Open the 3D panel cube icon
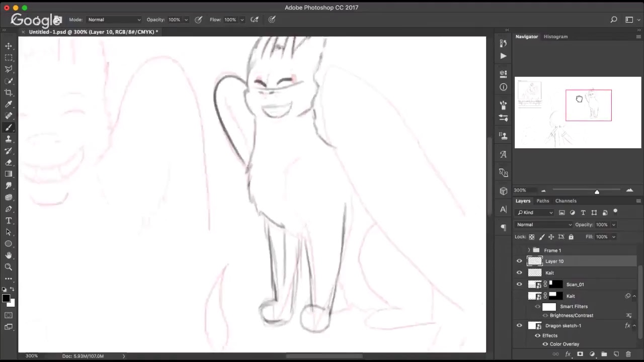 (503, 191)
